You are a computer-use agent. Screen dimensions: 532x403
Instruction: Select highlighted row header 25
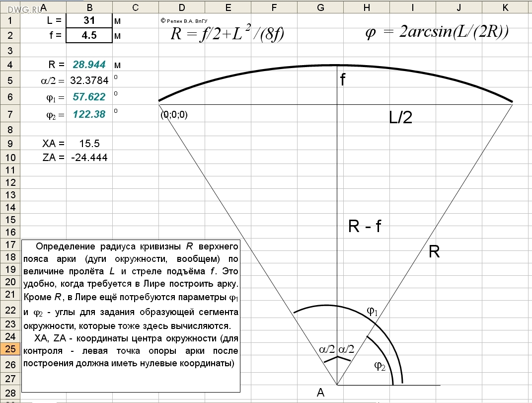10,349
